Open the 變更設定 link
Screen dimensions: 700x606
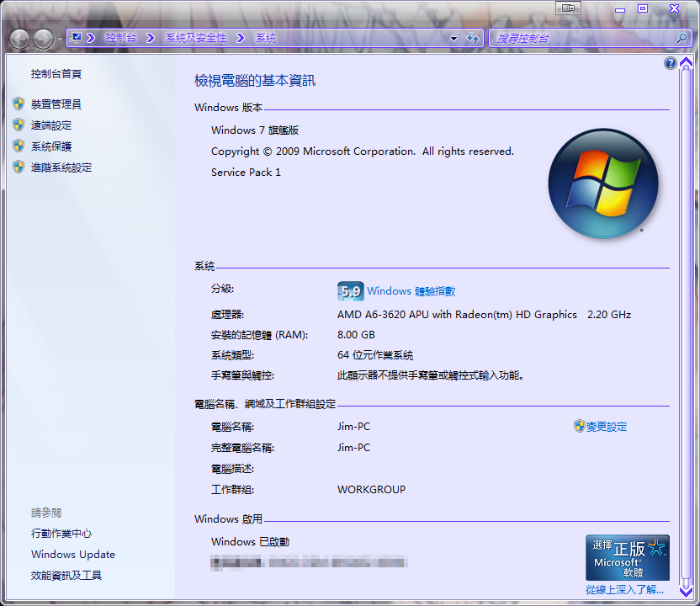tap(606, 427)
